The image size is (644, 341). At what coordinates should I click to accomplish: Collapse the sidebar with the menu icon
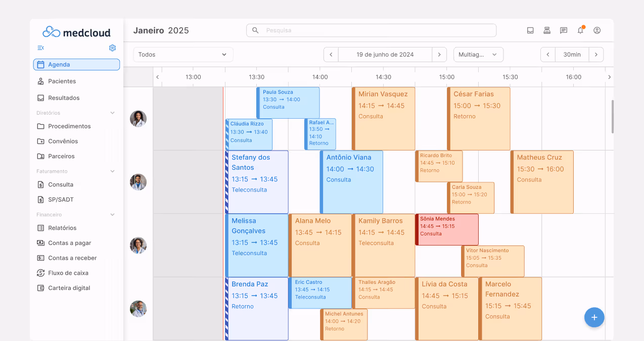click(x=40, y=47)
